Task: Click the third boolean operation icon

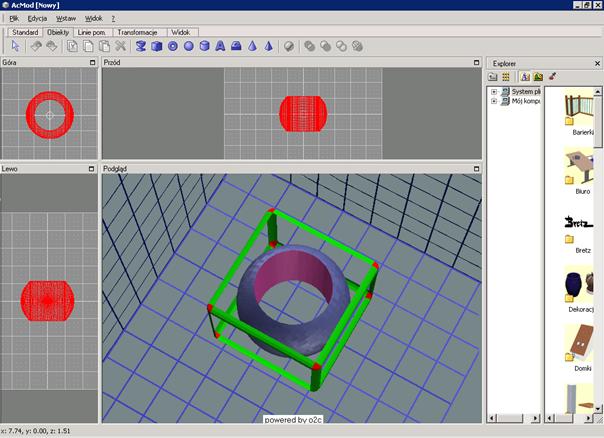Action: coord(341,46)
